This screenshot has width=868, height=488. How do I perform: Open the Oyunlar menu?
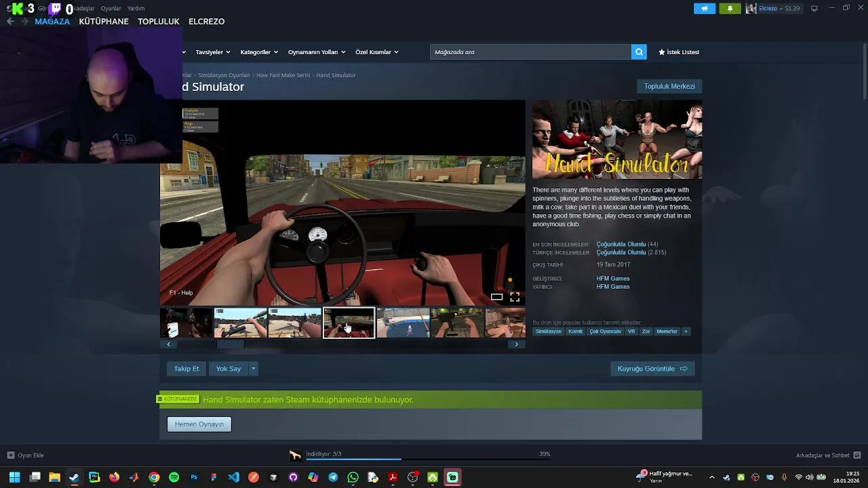coord(111,8)
